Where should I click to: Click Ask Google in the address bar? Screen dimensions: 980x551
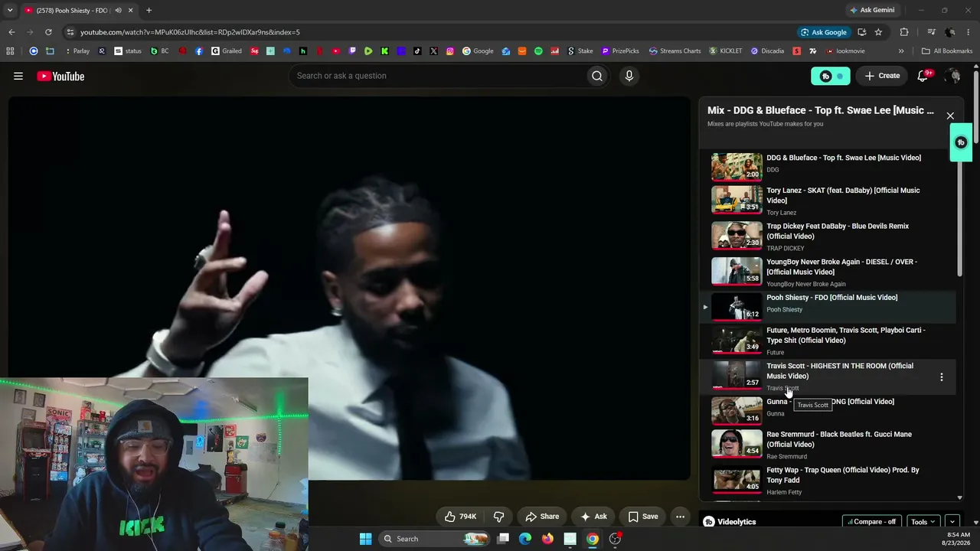tap(823, 32)
